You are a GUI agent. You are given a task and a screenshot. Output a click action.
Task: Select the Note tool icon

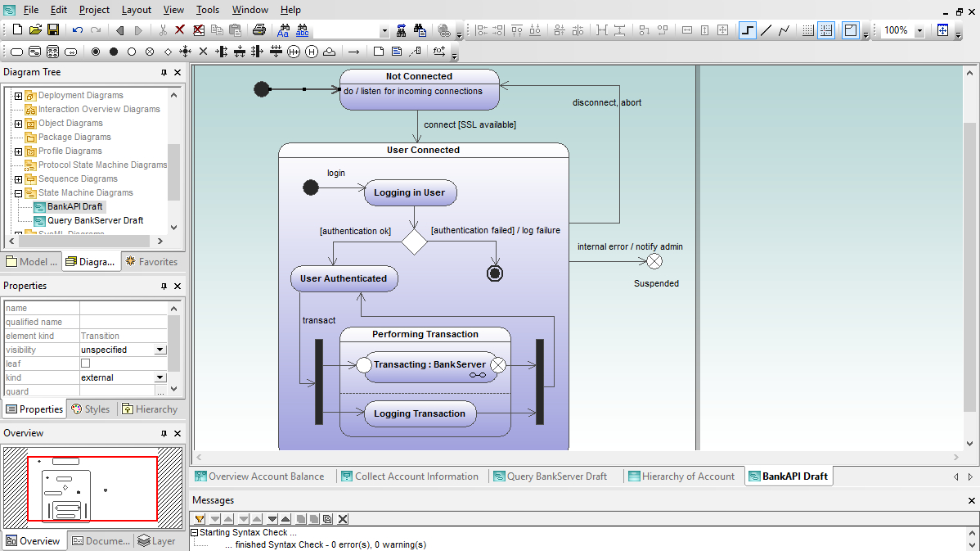[378, 52]
